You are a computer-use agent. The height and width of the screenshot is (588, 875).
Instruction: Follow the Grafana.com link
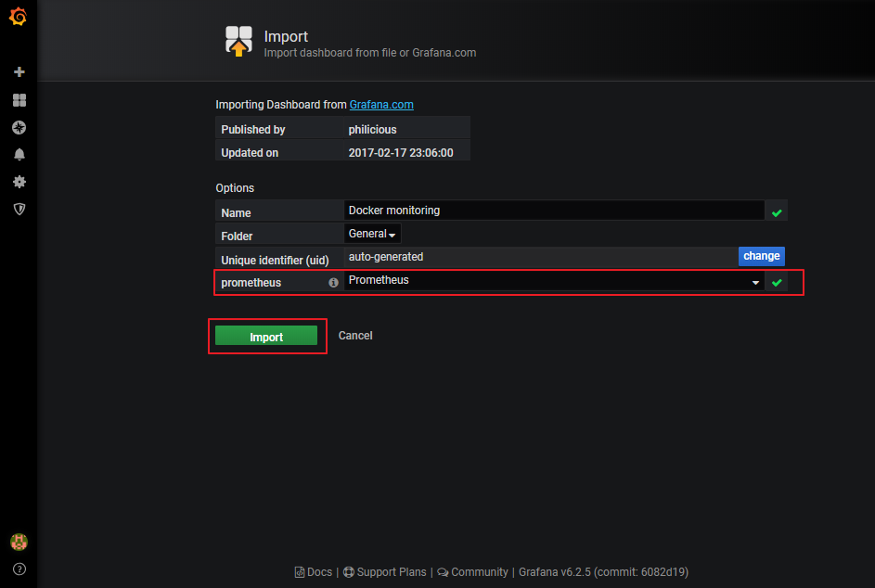click(381, 105)
